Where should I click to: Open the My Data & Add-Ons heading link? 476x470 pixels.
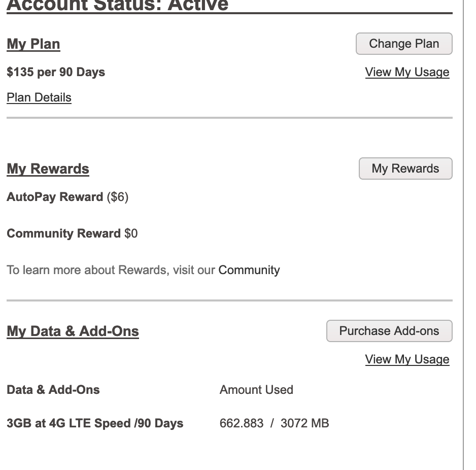(x=73, y=330)
